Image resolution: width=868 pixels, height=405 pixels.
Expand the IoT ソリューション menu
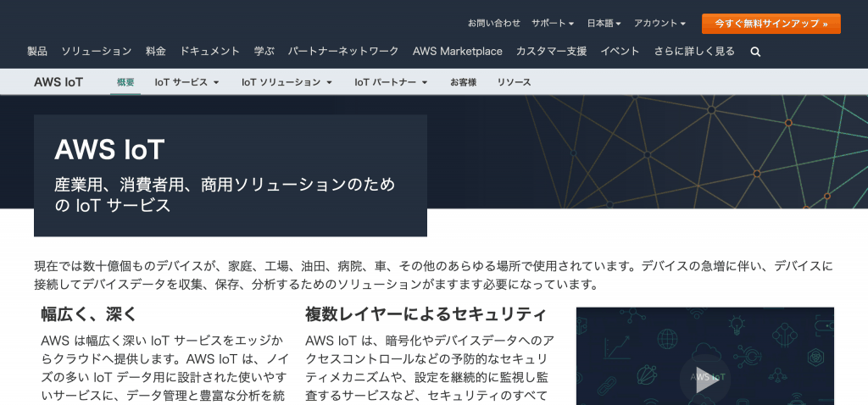(x=287, y=82)
